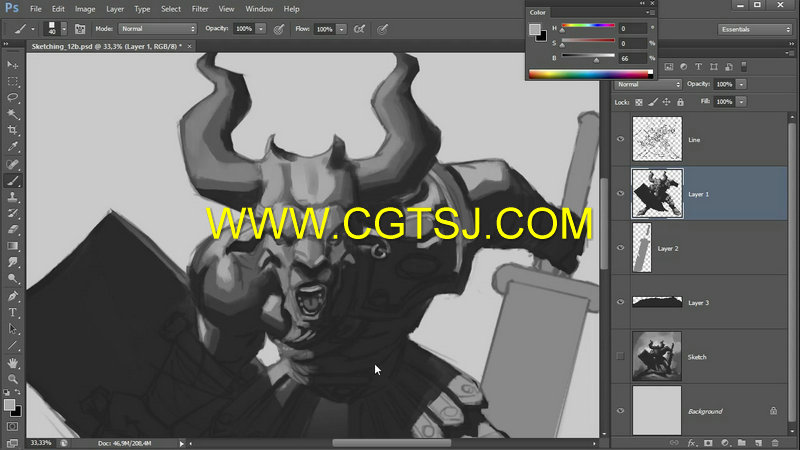The height and width of the screenshot is (450, 800).
Task: Select the History Brush tool
Action: tap(13, 213)
